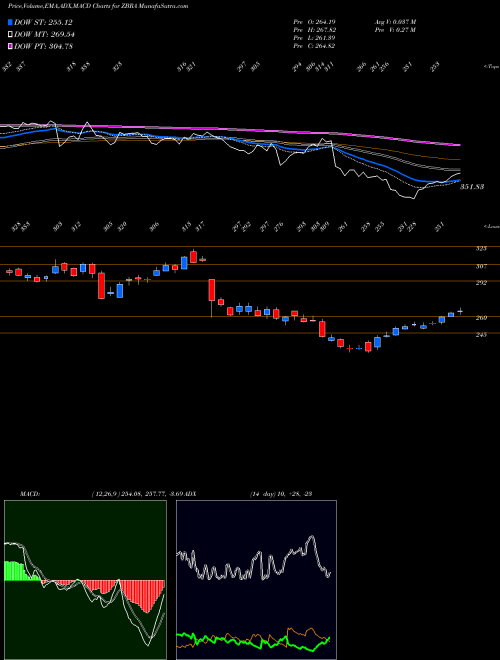Viewport: 500px width, 660px height.
Task: Click the 'Pre C: 264.82' value
Action: pyautogui.click(x=314, y=46)
